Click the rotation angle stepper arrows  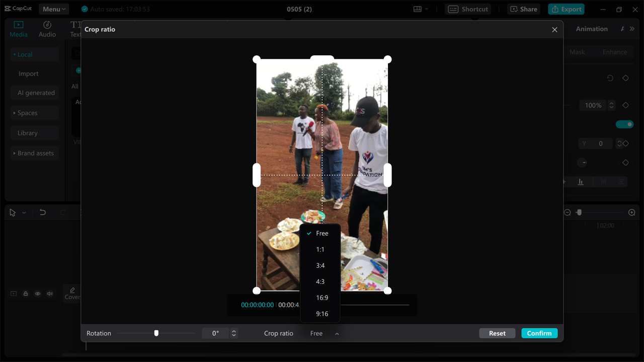(234, 333)
